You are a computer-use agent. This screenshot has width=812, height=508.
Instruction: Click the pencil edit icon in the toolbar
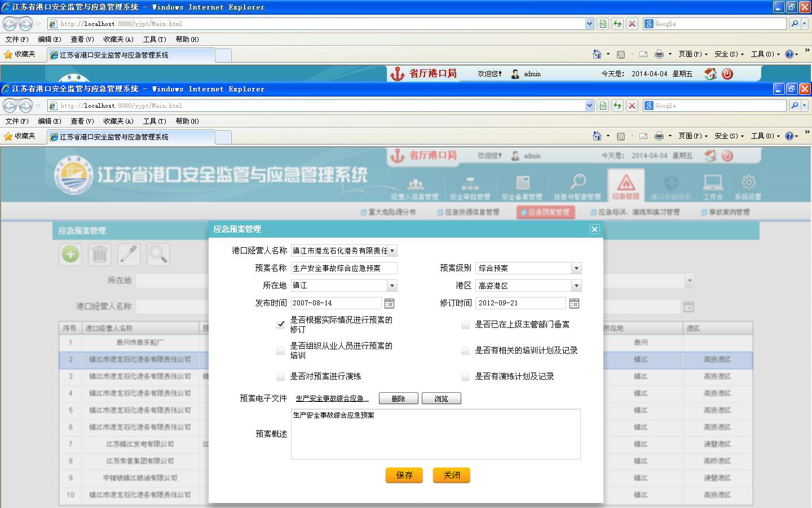click(129, 255)
